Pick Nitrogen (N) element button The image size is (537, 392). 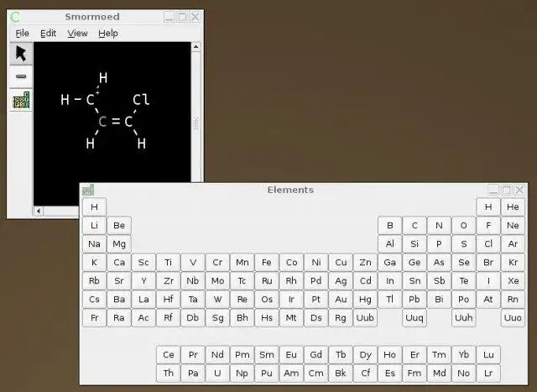pos(439,226)
